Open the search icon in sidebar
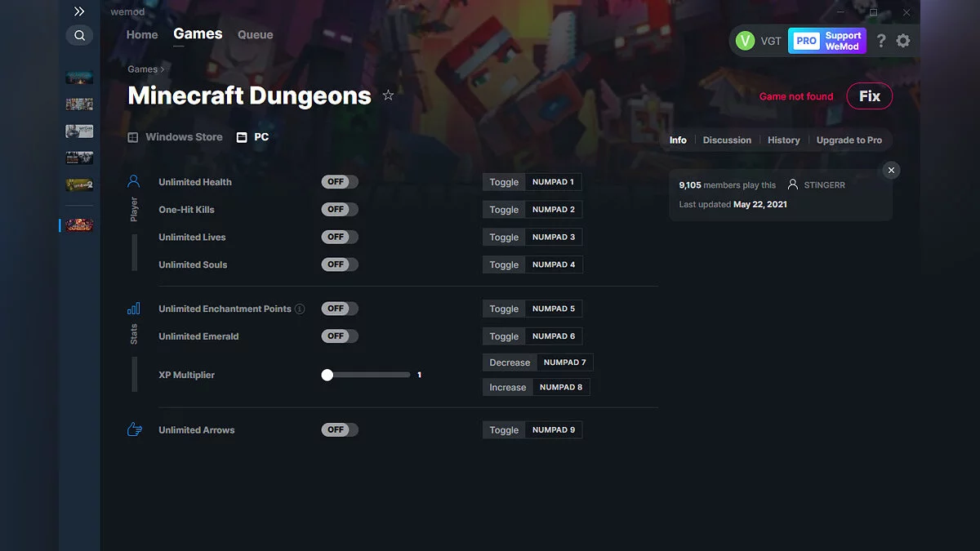This screenshot has width=980, height=551. point(79,35)
